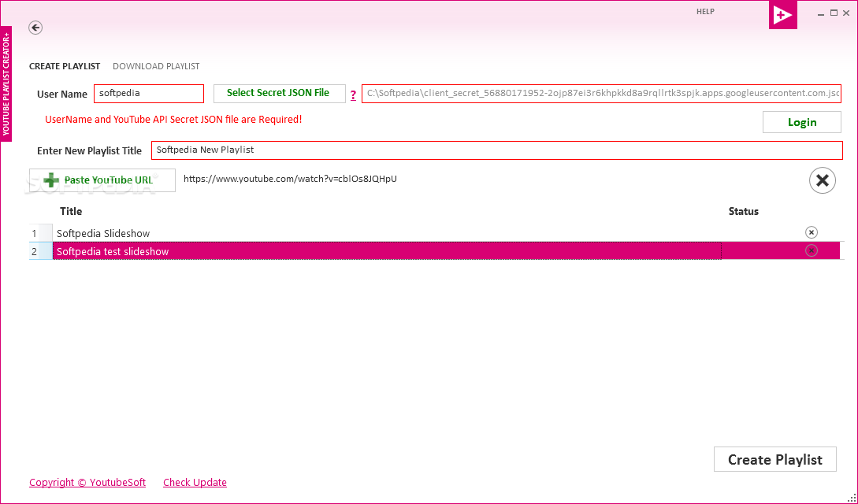Click the pasted YouTube URL text
This screenshot has height=504, width=858.
pos(290,179)
